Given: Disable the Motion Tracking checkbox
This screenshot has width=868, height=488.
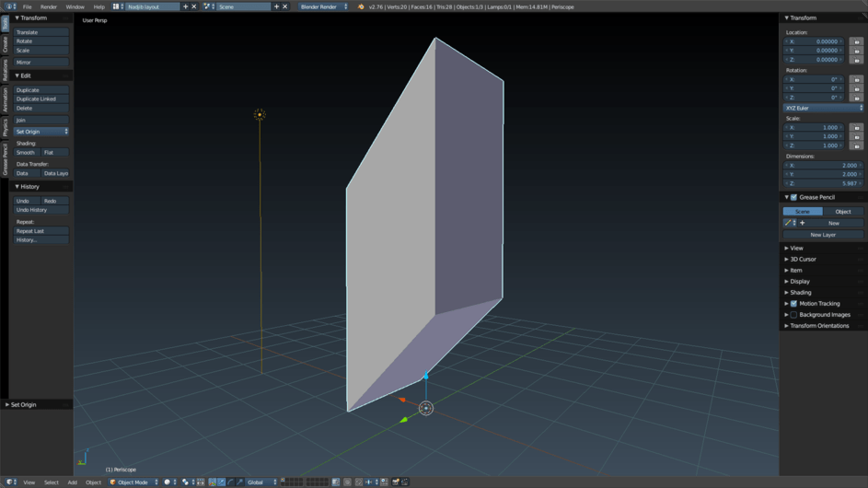Looking at the screenshot, I should 793,304.
